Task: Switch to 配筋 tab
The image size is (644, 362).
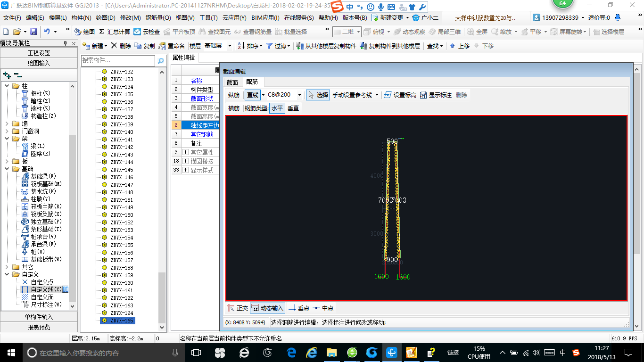Action: pos(252,82)
